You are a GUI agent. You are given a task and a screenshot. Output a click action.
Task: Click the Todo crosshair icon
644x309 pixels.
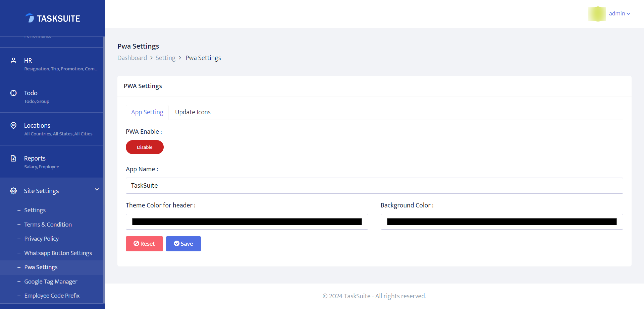pyautogui.click(x=13, y=93)
